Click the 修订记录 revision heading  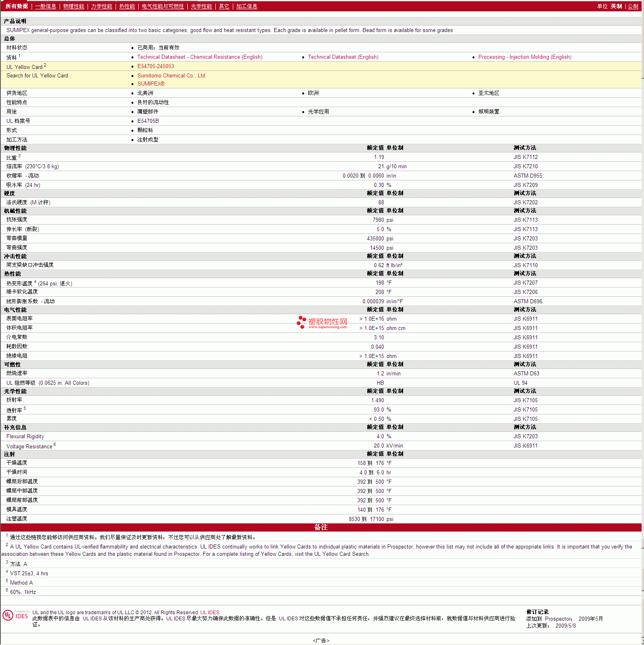[x=537, y=612]
